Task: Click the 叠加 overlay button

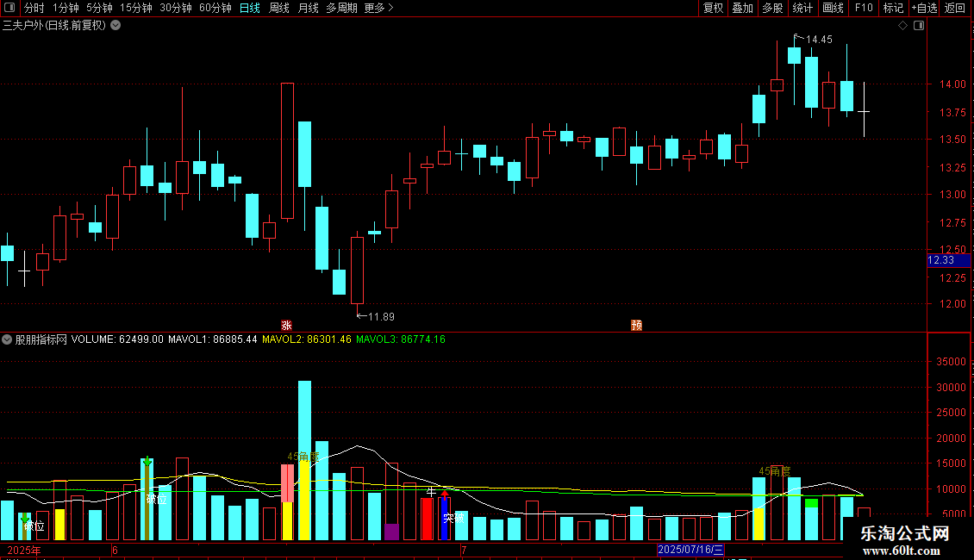Action: [742, 8]
